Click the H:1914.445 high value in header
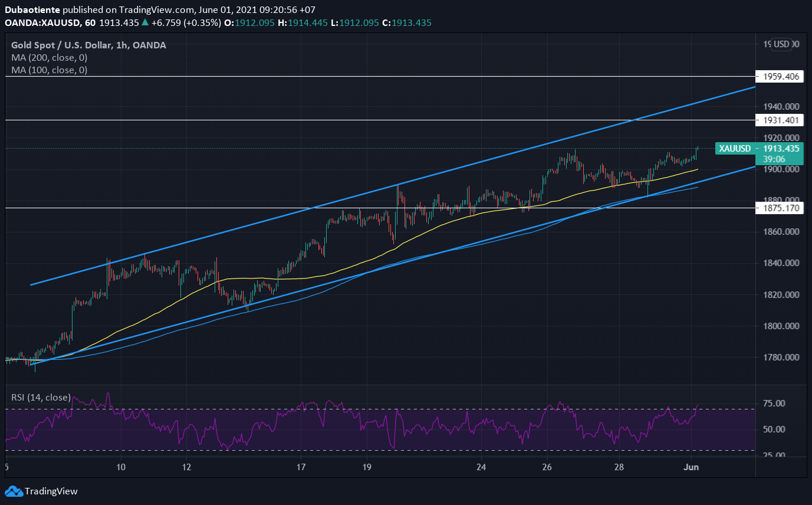The image size is (812, 505). point(304,22)
